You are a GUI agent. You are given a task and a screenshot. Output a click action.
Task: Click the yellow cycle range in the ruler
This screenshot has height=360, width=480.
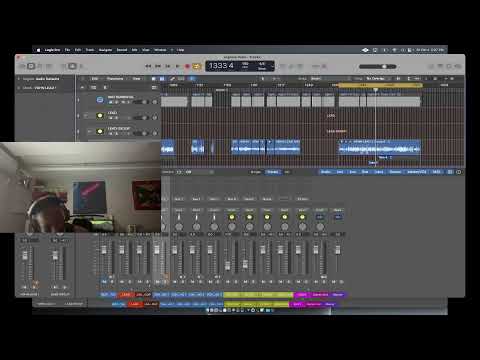[x=380, y=85]
